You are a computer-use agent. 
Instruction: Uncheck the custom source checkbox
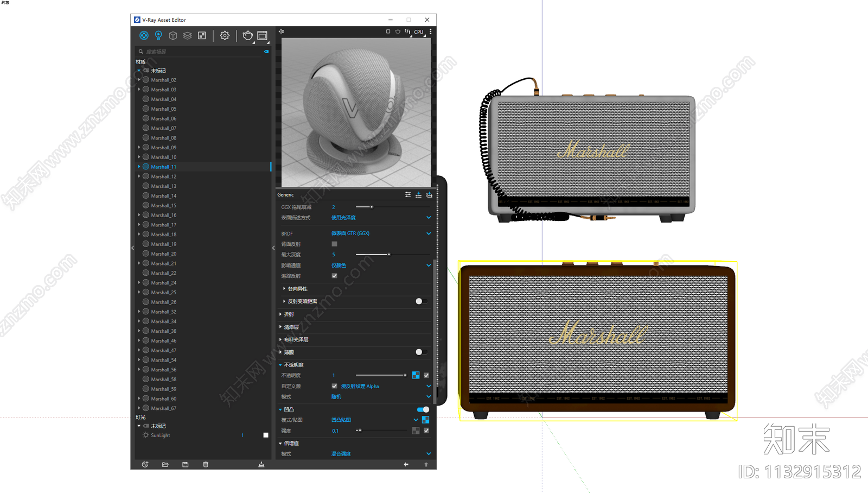334,386
